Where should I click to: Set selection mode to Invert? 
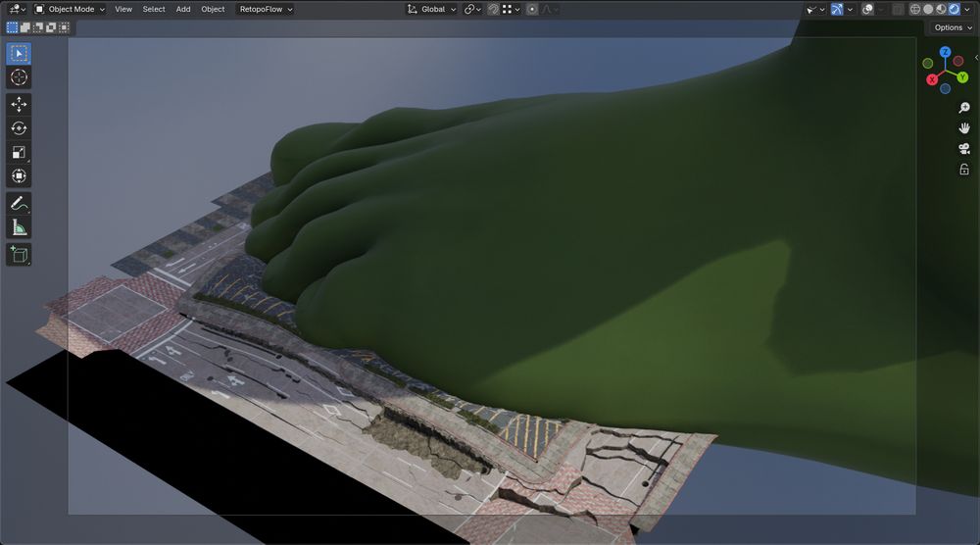[x=51, y=27]
